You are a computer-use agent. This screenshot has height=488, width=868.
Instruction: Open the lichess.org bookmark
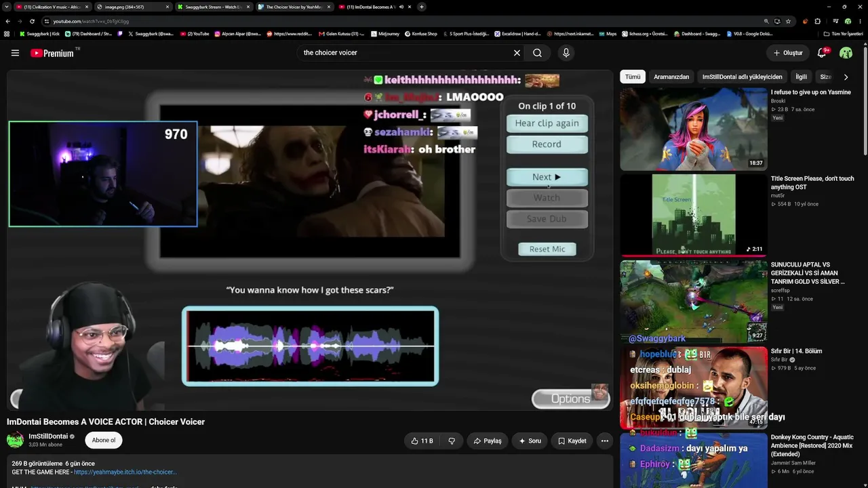coord(644,34)
